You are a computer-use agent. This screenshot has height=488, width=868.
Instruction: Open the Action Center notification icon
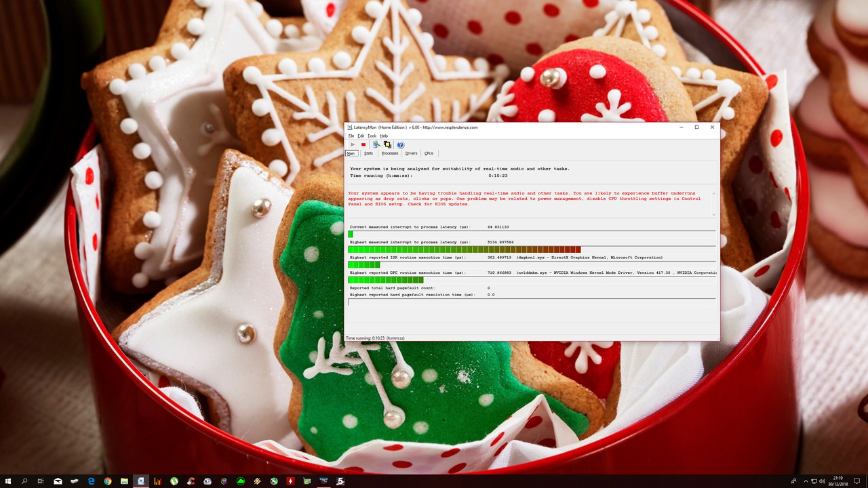click(857, 481)
